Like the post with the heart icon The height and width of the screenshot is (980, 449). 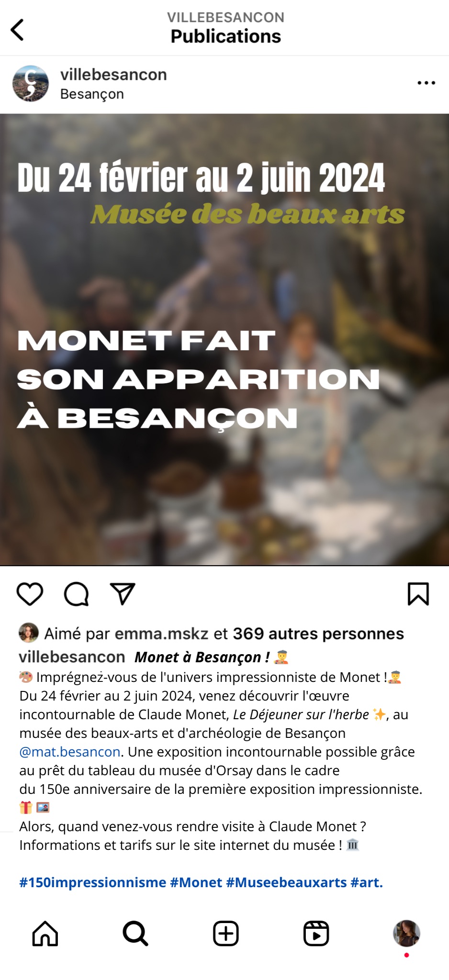click(30, 594)
